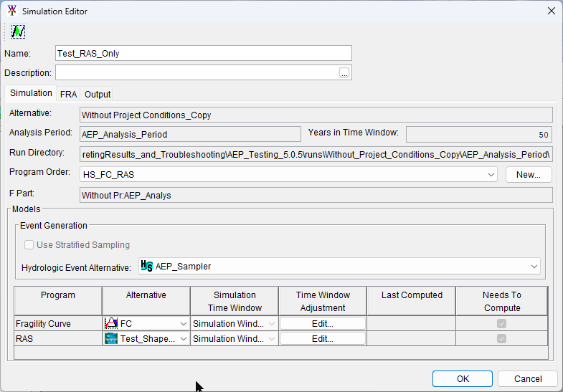Toggle Needs To Compute for Fragility Curve

tap(501, 323)
